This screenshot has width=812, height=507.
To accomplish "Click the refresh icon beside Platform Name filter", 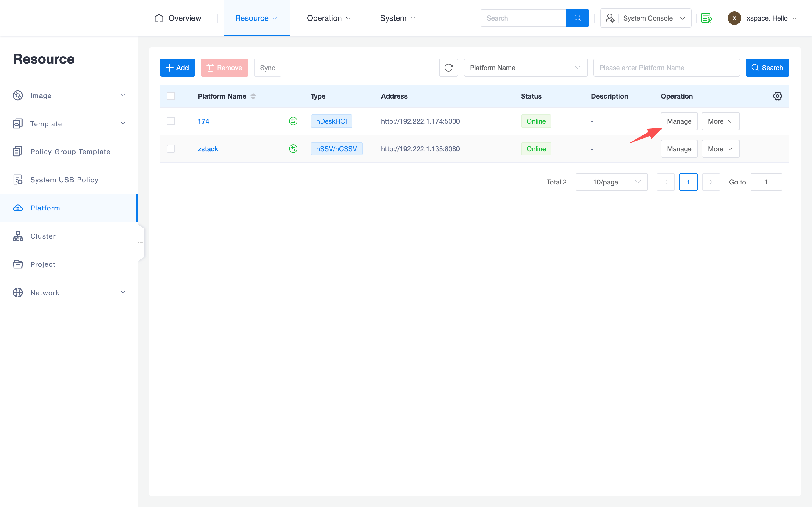I will 448,68.
